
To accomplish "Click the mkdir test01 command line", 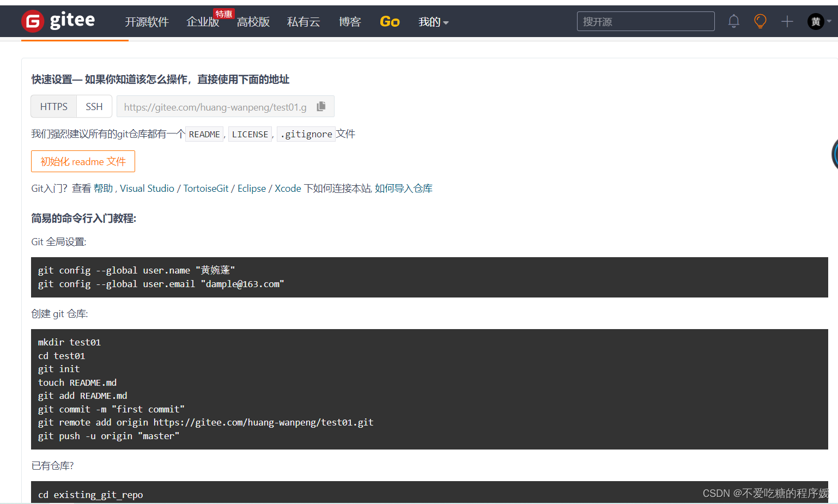I will tap(69, 342).
